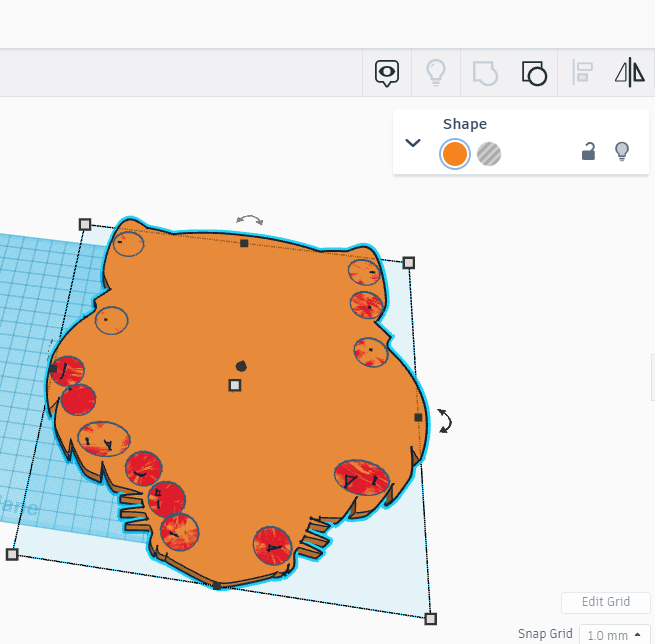The image size is (655, 644).
Task: Click the right-side rotation arrow handle
Action: pyautogui.click(x=444, y=421)
